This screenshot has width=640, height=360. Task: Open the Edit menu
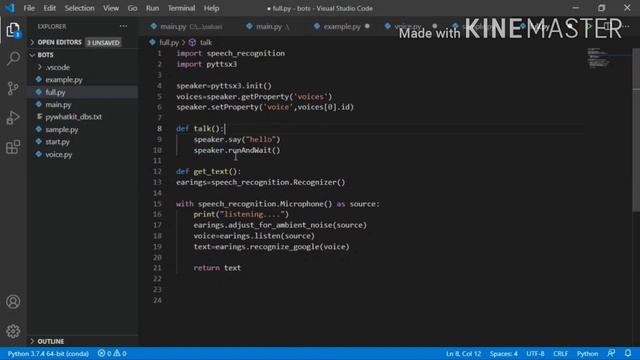click(49, 8)
